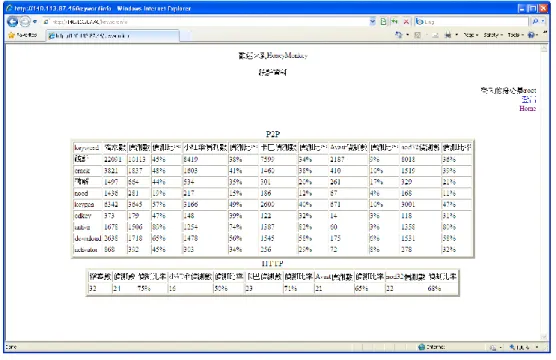Viewport: 556px width, 360px height.
Task: Click the '68%' cell in HTTP table
Action: [442, 289]
